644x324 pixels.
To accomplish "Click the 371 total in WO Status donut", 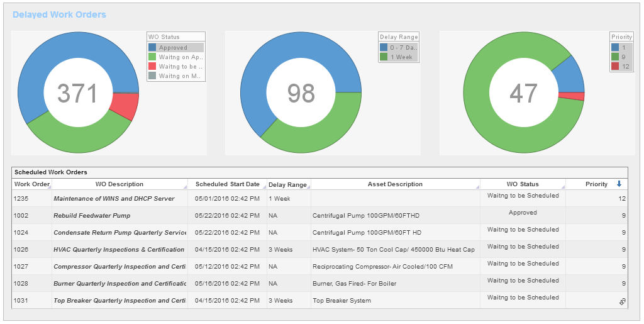I will tap(77, 93).
